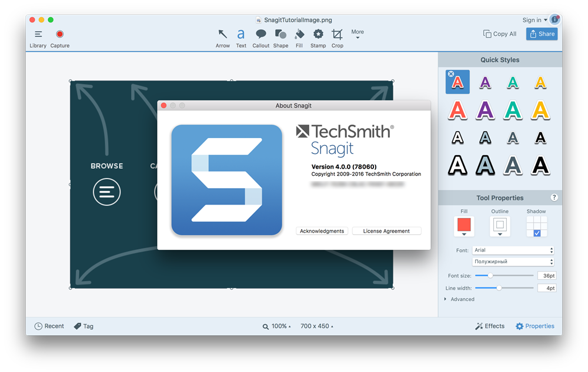Choose the small yellow A quick style
The height and width of the screenshot is (372, 588).
click(x=540, y=82)
